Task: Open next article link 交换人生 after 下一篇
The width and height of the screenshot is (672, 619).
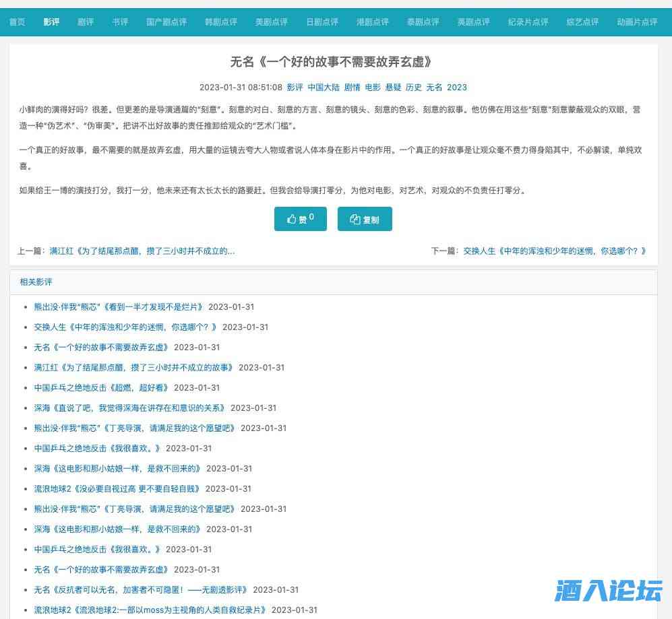Action: [x=555, y=251]
